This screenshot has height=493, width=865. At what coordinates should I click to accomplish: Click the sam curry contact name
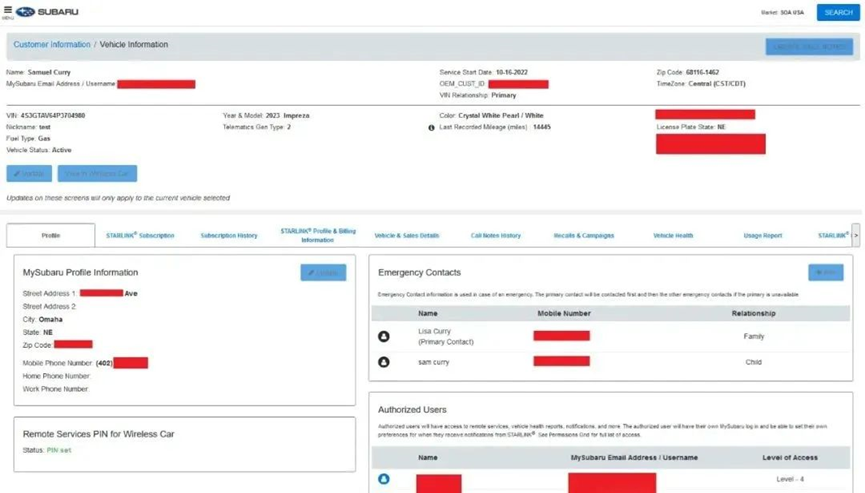(434, 362)
